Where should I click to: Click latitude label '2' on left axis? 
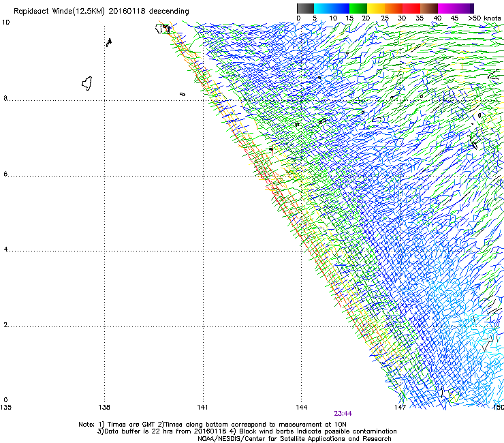click(5, 325)
